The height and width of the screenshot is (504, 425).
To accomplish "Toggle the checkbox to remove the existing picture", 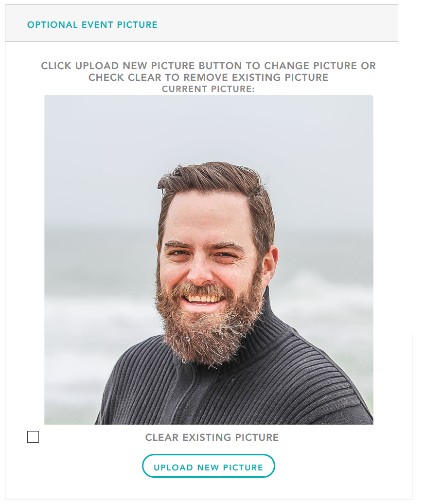I will pyautogui.click(x=33, y=437).
